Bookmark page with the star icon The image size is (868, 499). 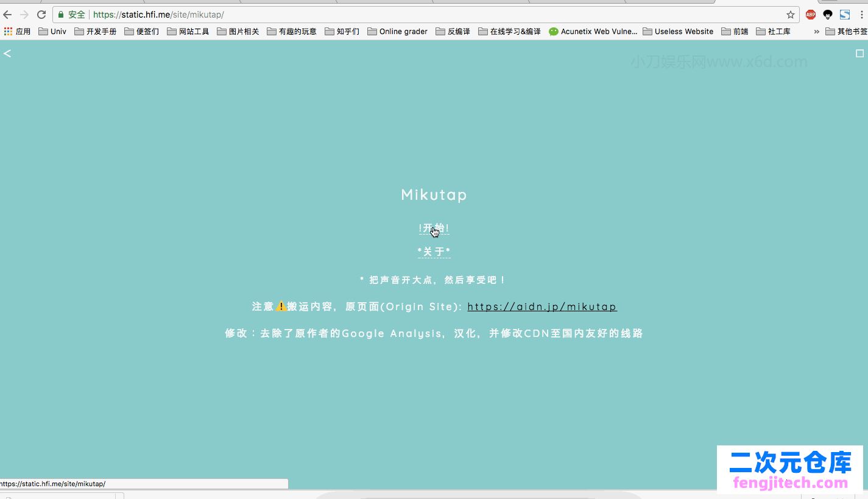[791, 15]
